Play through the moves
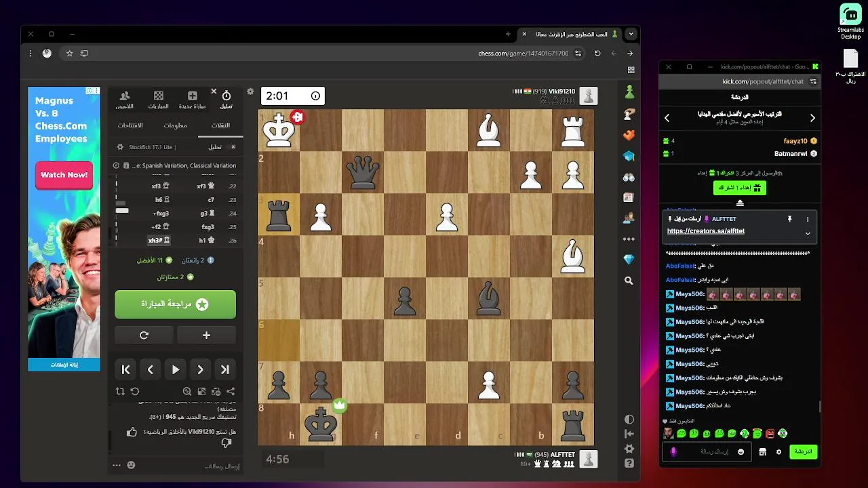Image resolution: width=868 pixels, height=488 pixels. point(176,369)
